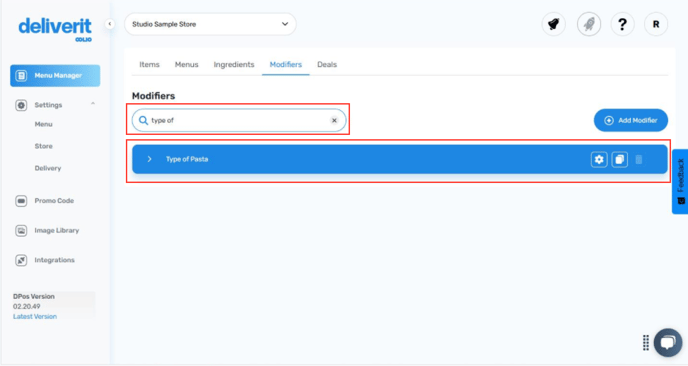Screen dimensions: 688x366
Task: Click the search magnifier icon
Action: point(143,120)
